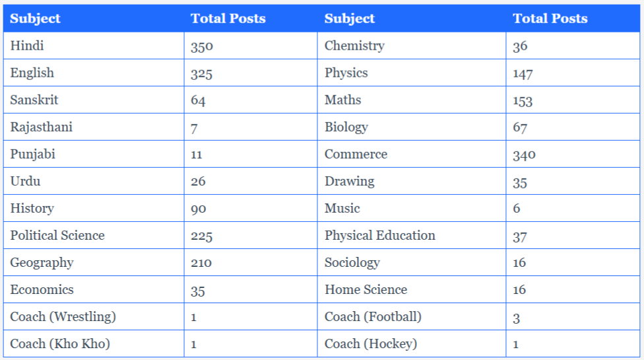Select the Physical Education cell

pyautogui.click(x=412, y=235)
